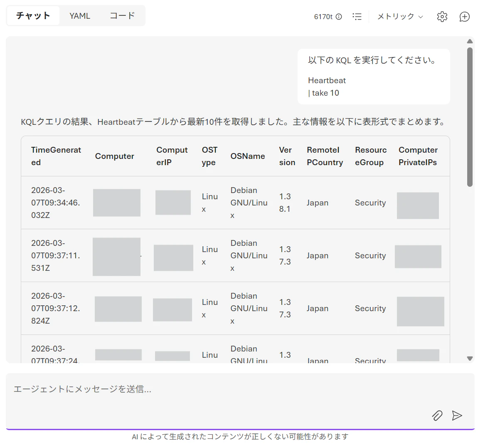Image resolution: width=478 pixels, height=448 pixels.
Task: Click the ResourceGroup column header
Action: point(371,156)
